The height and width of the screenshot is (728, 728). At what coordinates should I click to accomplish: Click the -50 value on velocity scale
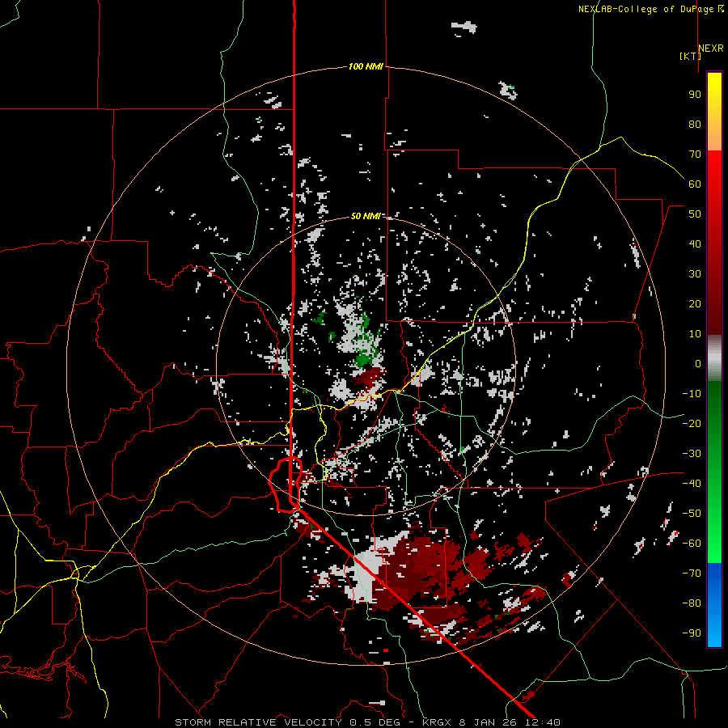point(692,514)
